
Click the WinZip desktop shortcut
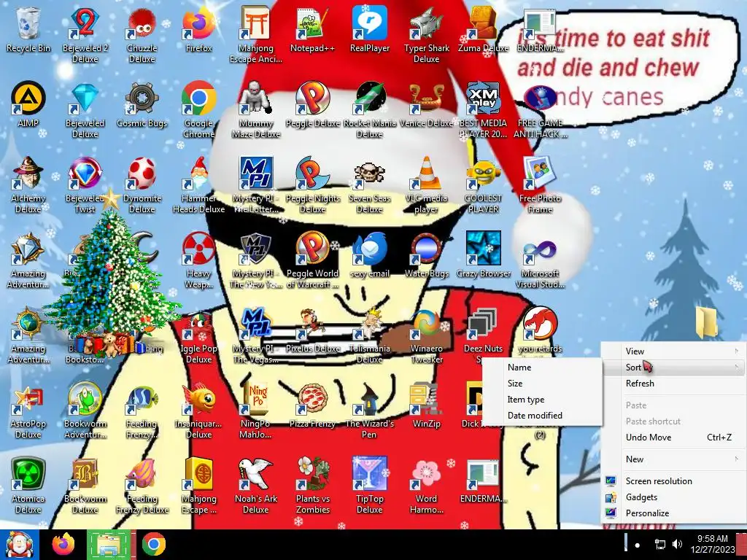coord(426,405)
